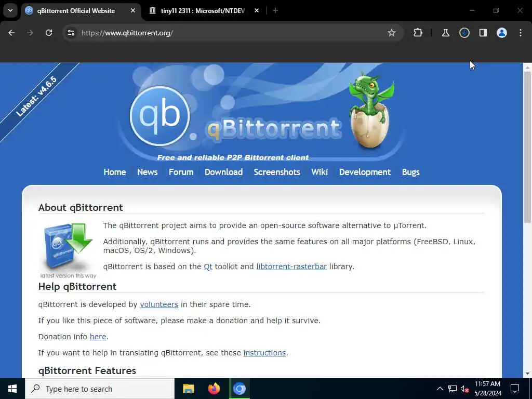
Task: Open Chrome three-dot menu
Action: coord(521,33)
